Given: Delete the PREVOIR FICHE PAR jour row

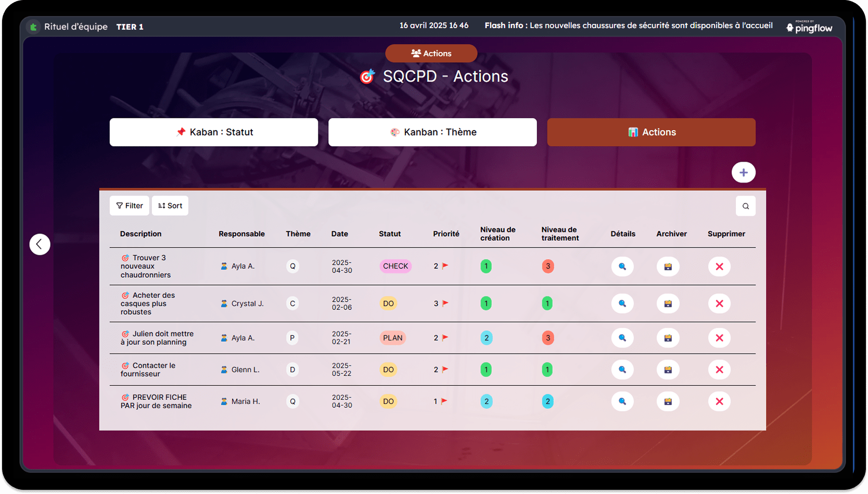Looking at the screenshot, I should [x=719, y=401].
